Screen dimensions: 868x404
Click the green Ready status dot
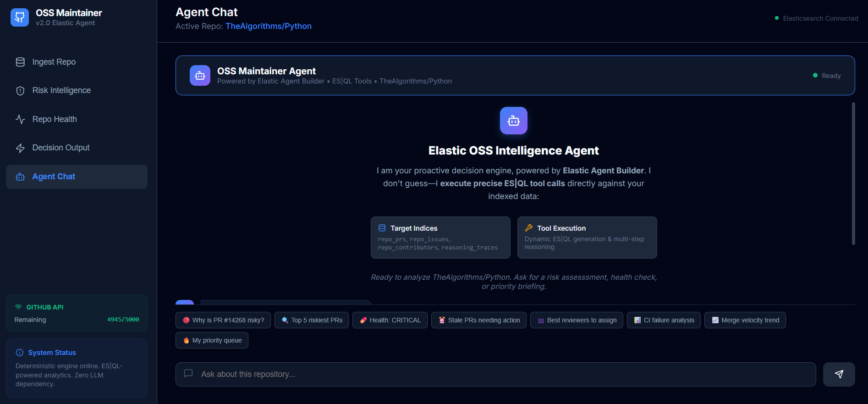[x=815, y=75]
